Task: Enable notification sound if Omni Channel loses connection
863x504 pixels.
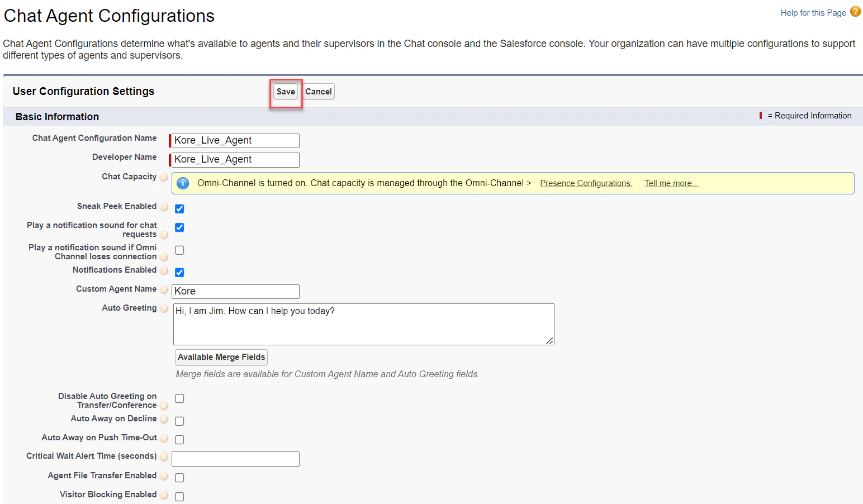Action: [x=179, y=250]
